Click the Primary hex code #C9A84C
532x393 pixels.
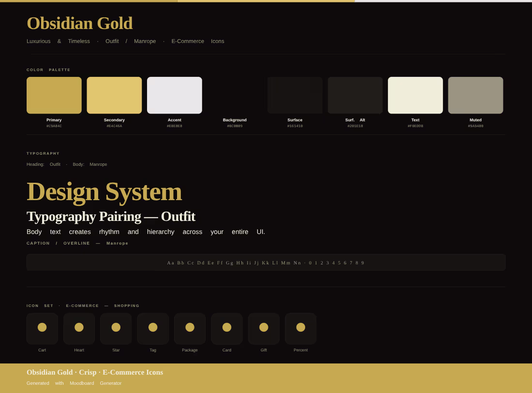click(x=54, y=126)
